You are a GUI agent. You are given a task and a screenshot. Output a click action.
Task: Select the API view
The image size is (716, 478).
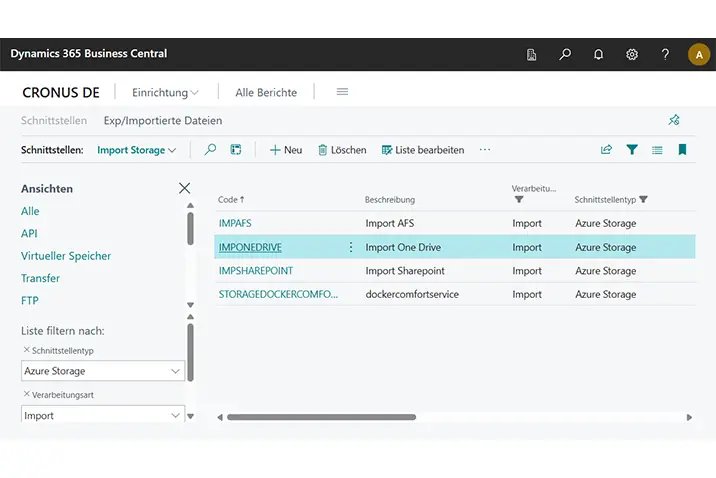29,233
